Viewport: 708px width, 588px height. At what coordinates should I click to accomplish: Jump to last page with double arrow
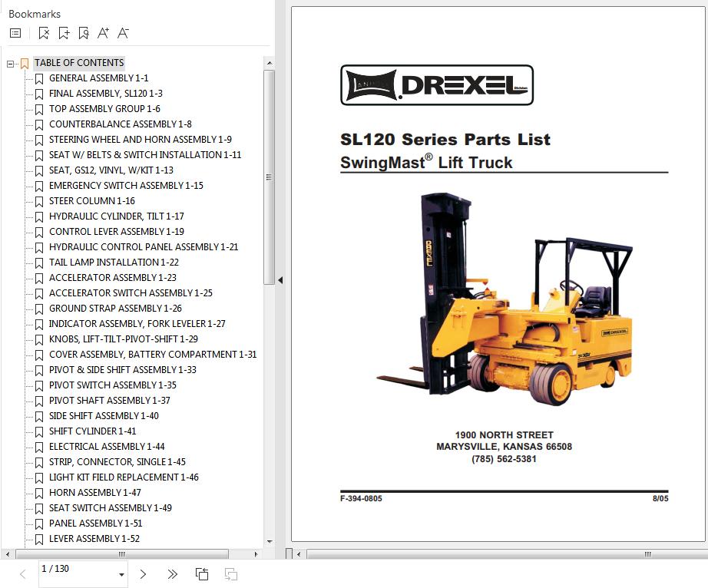click(172, 574)
